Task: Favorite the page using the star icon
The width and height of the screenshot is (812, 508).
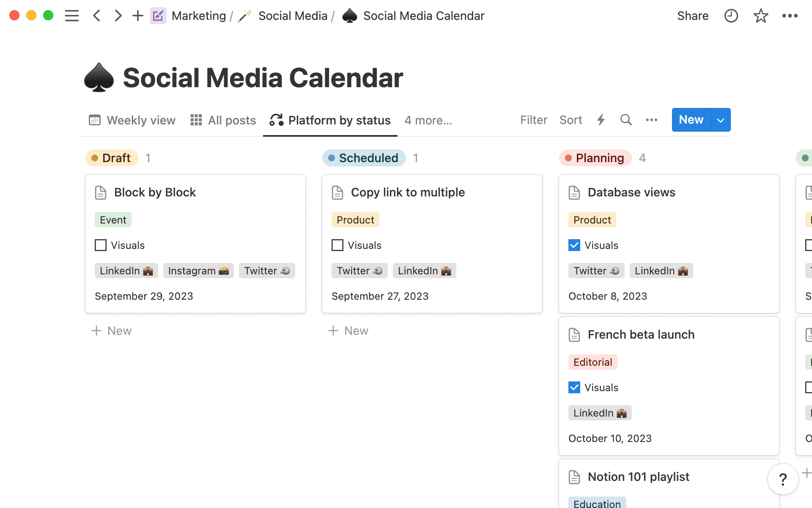Action: click(760, 16)
